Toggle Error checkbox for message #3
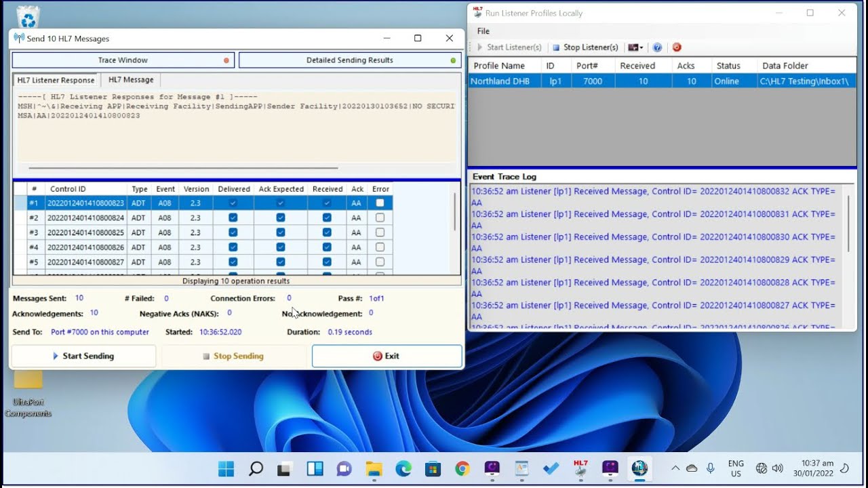This screenshot has height=488, width=868. point(380,232)
